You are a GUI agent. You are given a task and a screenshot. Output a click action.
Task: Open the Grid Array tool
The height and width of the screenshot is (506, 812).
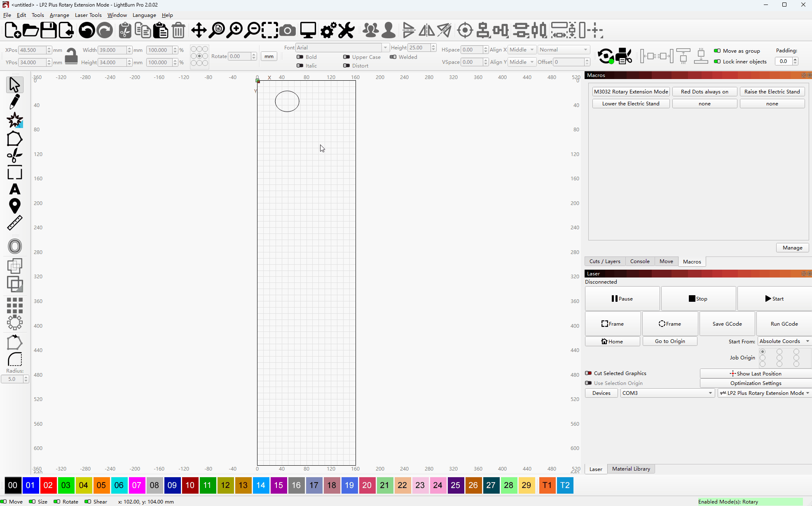[x=15, y=305]
